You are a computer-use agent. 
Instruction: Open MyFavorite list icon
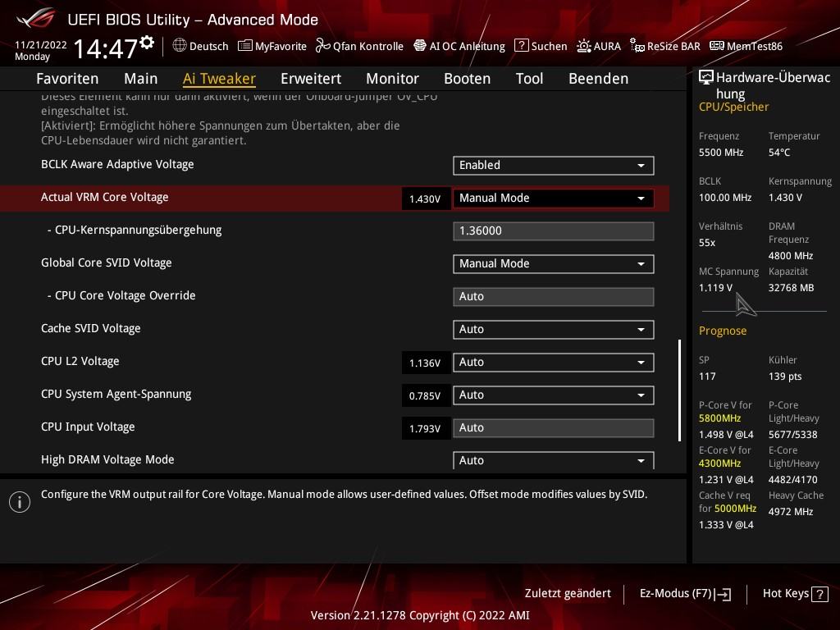pyautogui.click(x=244, y=46)
